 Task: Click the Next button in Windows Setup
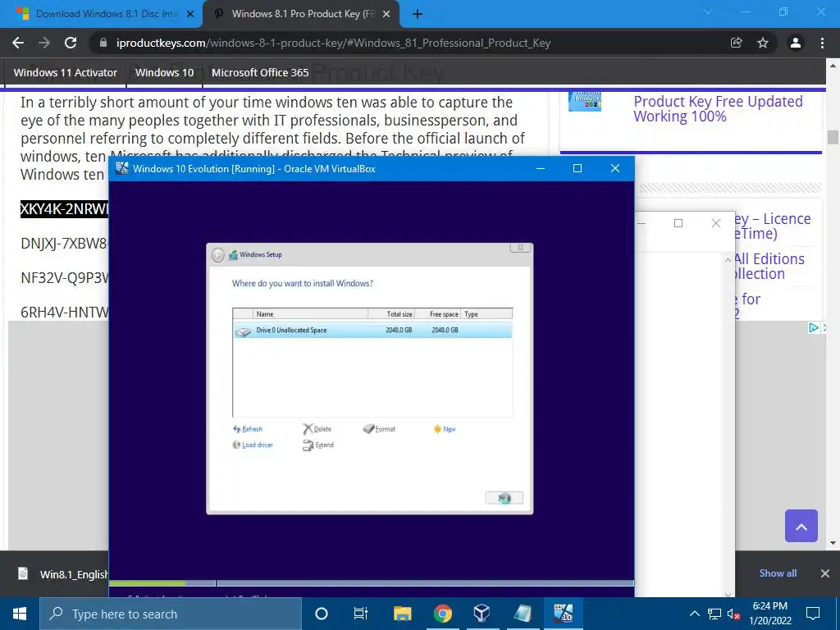point(504,498)
